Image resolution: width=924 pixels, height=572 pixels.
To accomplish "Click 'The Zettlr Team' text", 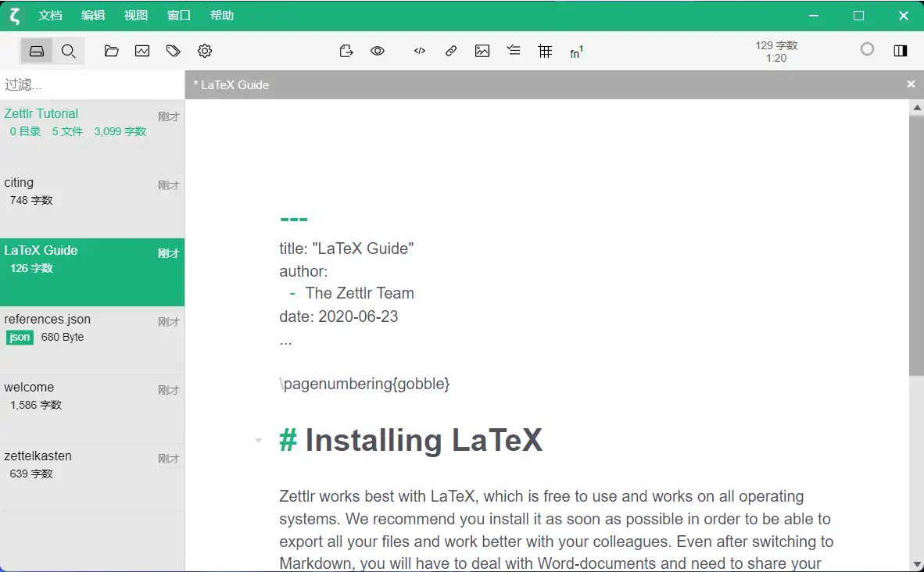I will click(360, 293).
